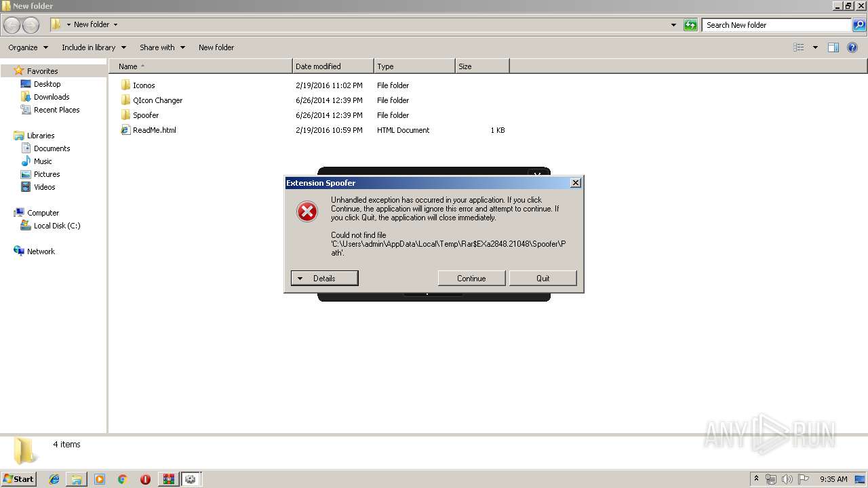Screen dimensions: 868x488
Task: Open the address bar history dropdown
Action: pos(673,25)
